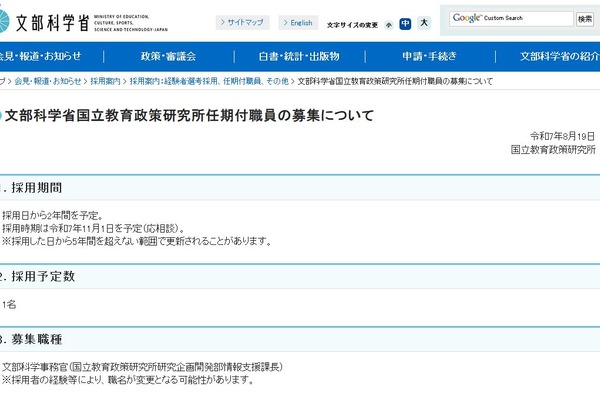Open the 申請・手続き menu

coord(429,57)
